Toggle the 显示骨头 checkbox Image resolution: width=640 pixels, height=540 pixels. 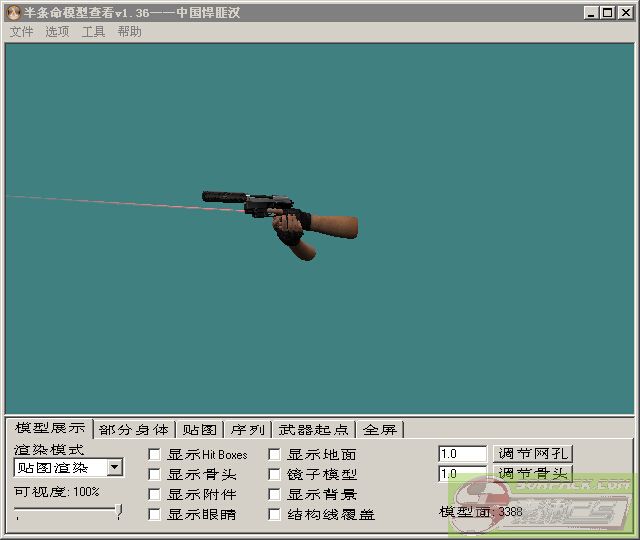[154, 474]
